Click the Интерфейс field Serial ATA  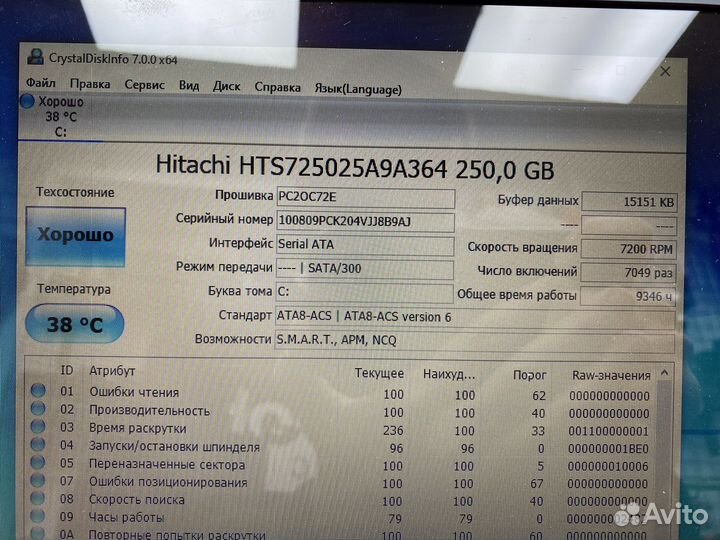pos(365,245)
